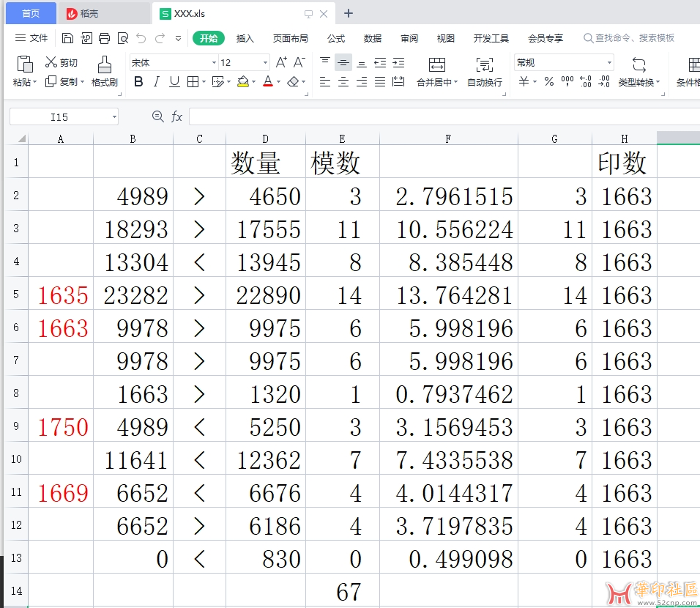Click the Copy icon
700x608 pixels.
pyautogui.click(x=51, y=81)
